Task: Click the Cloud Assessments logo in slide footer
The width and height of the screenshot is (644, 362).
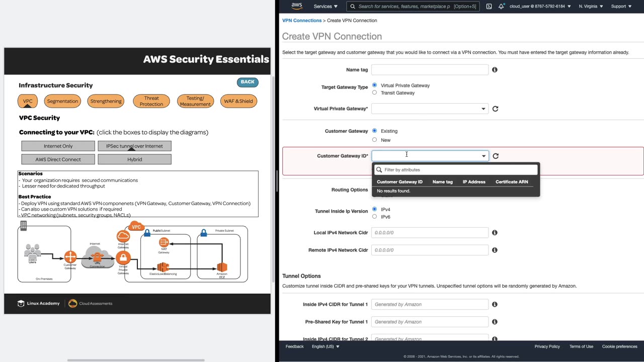Action: coord(91,303)
